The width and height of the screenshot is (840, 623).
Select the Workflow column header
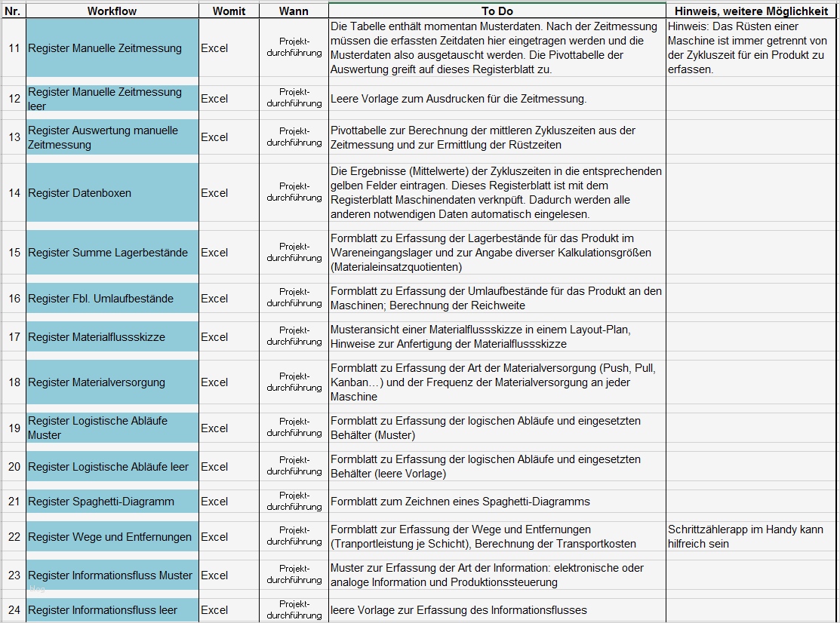[x=112, y=11]
